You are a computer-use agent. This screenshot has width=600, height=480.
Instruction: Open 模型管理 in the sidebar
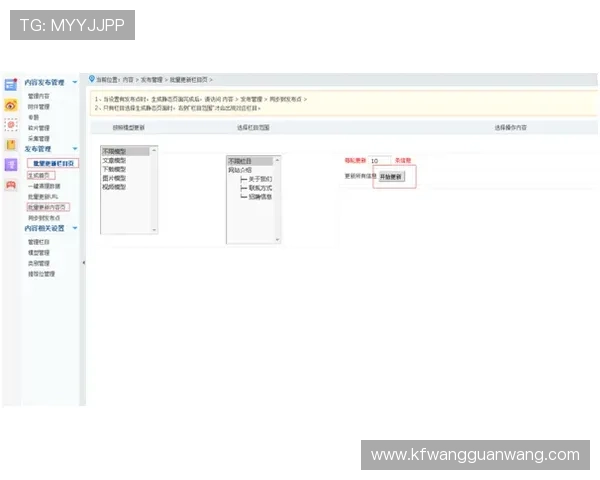39,253
